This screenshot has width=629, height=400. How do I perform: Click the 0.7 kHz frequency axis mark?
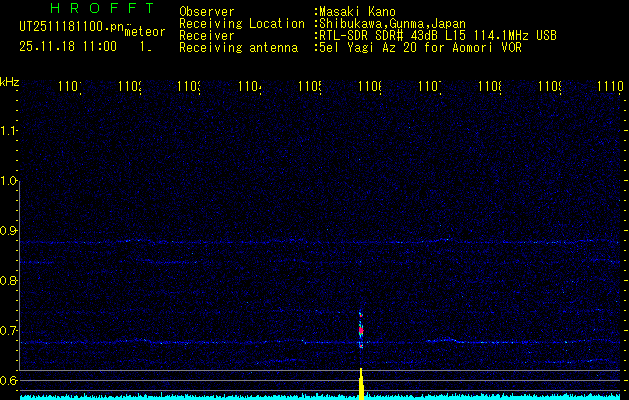(x=9, y=330)
